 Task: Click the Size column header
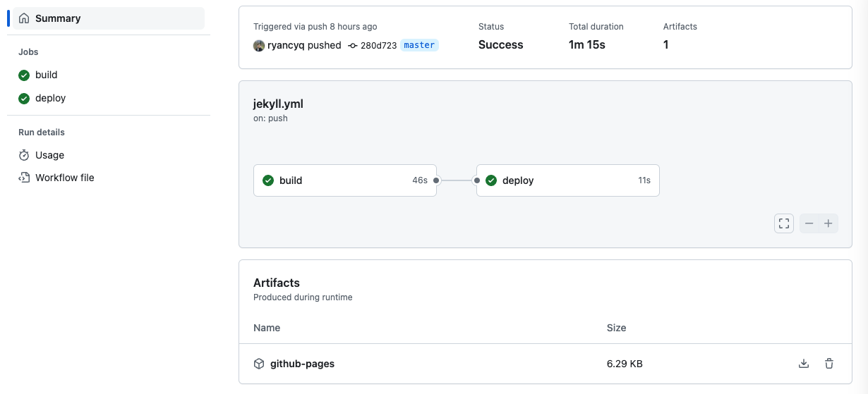617,328
